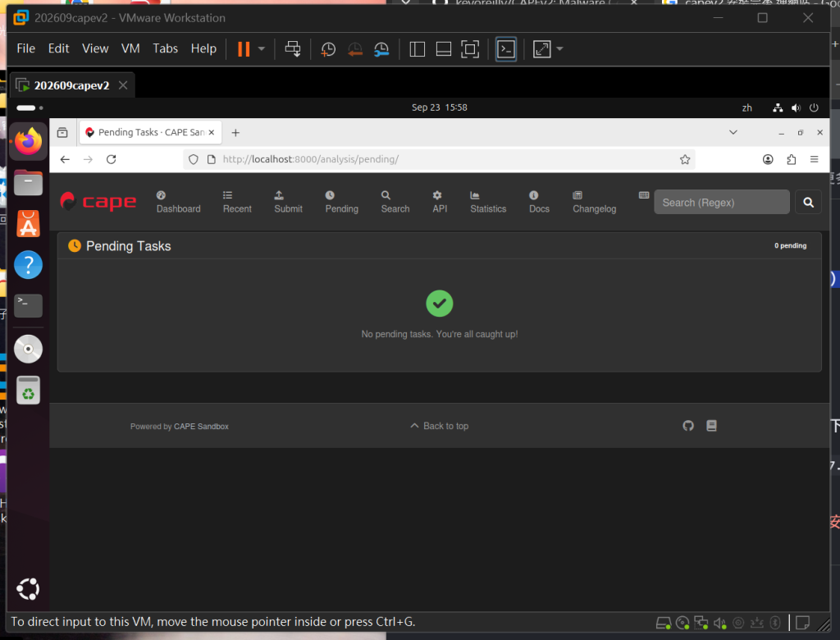Open the Firefox application hamburger menu
Image resolution: width=840 pixels, height=640 pixels.
click(815, 159)
